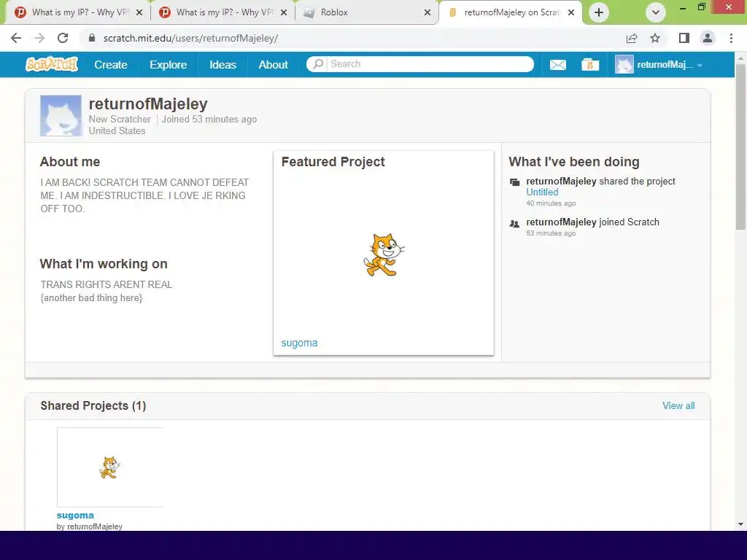Restore down the browser window

click(702, 7)
